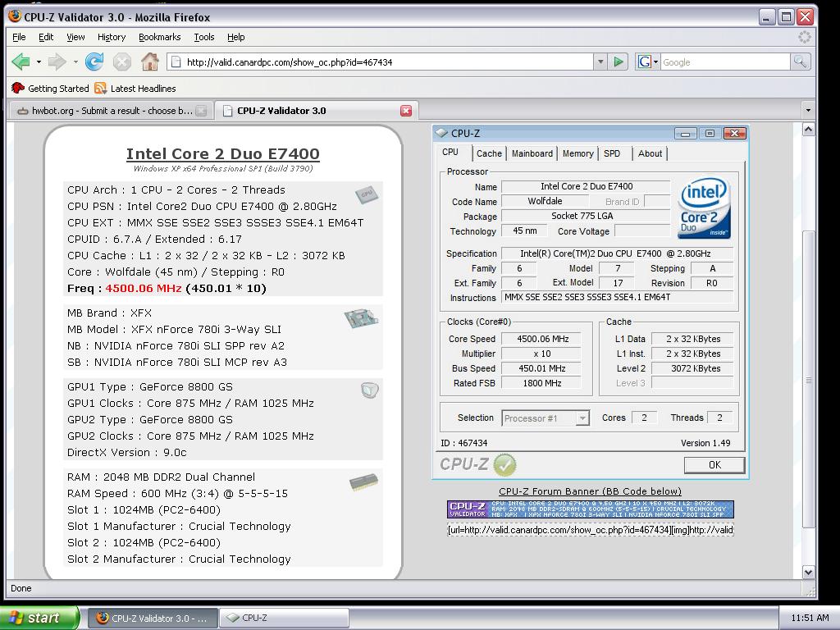Viewport: 840px width, 630px height.
Task: Open the Getting Started bookmark
Action: coord(50,89)
